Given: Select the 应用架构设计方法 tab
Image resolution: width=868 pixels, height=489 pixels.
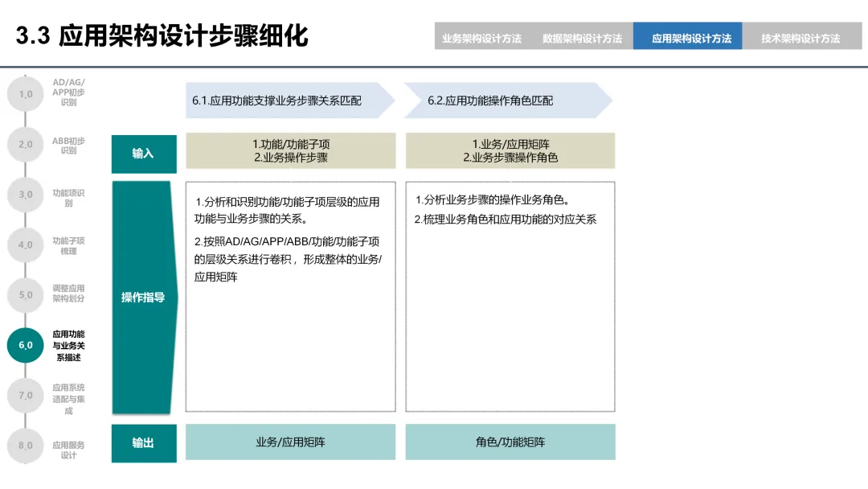Looking at the screenshot, I should pyautogui.click(x=687, y=36).
